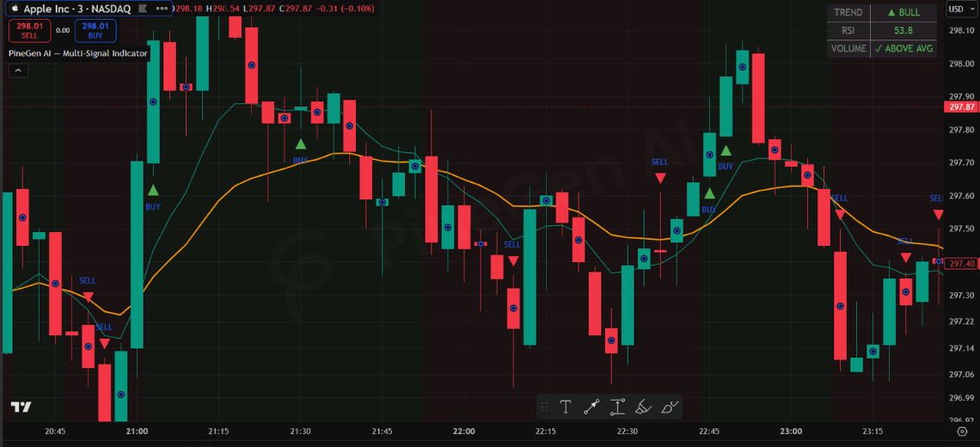
Task: Click the flag icon beside NASDAQ
Action: (143, 9)
